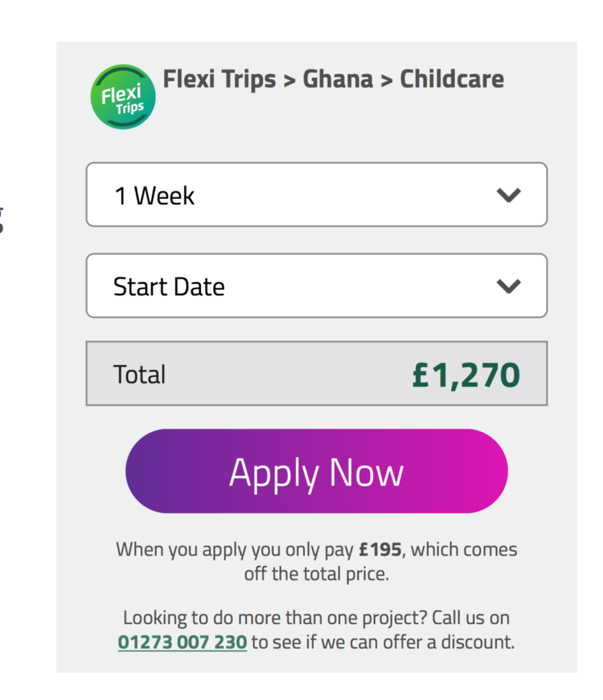
Task: Call the 01273 007 230 phone link
Action: 182,642
